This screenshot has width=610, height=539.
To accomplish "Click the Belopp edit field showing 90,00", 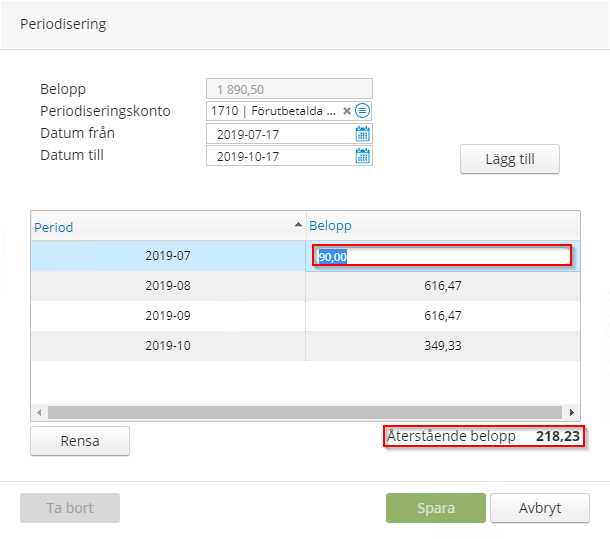I will click(x=441, y=256).
